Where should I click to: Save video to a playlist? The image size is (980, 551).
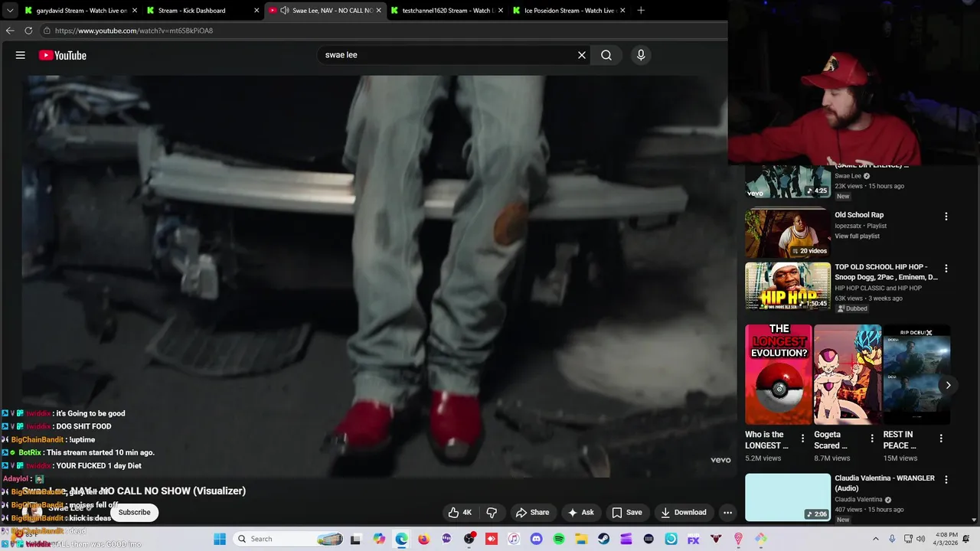(x=626, y=513)
